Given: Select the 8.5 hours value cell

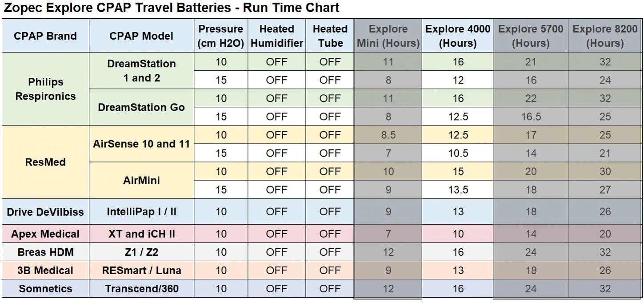Looking at the screenshot, I should coord(388,135).
